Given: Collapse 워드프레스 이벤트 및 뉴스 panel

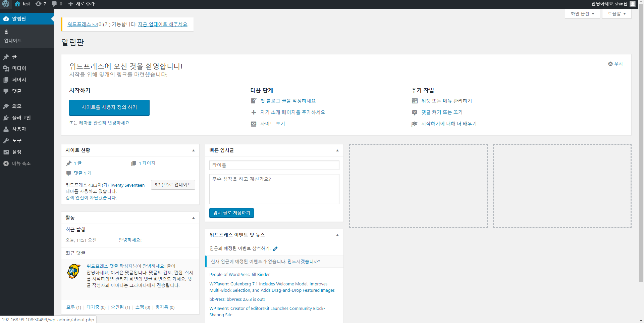Looking at the screenshot, I should point(337,235).
